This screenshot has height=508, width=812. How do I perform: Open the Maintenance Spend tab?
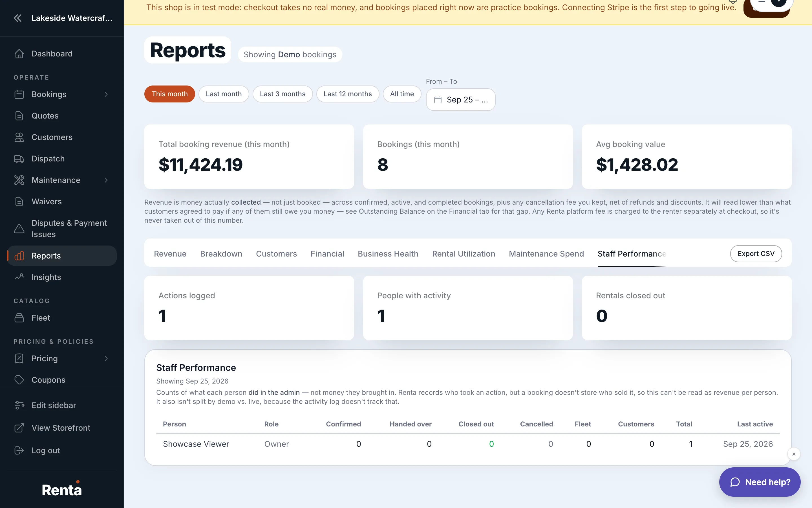[546, 254]
